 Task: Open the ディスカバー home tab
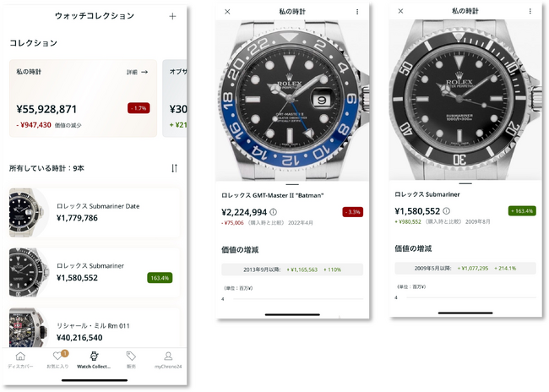coord(20,360)
